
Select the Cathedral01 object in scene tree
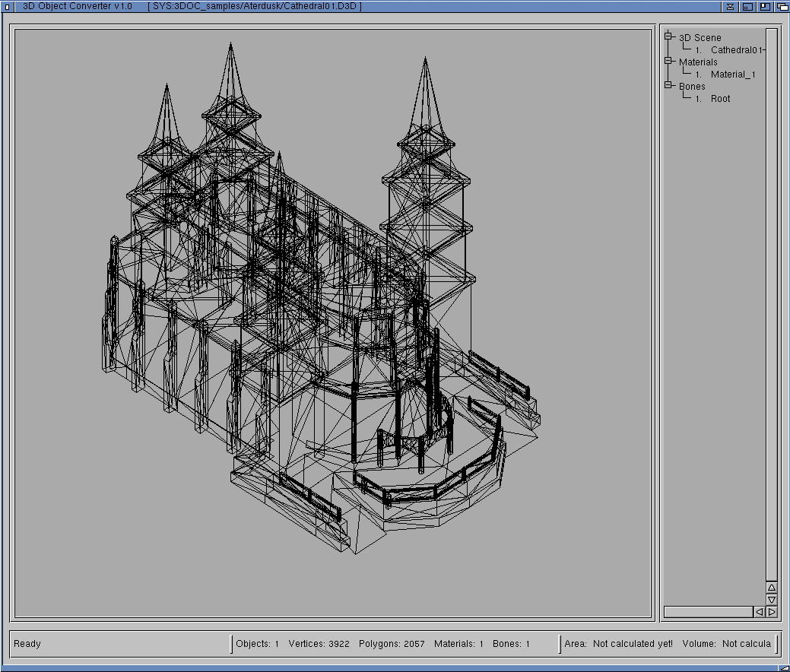coord(736,50)
